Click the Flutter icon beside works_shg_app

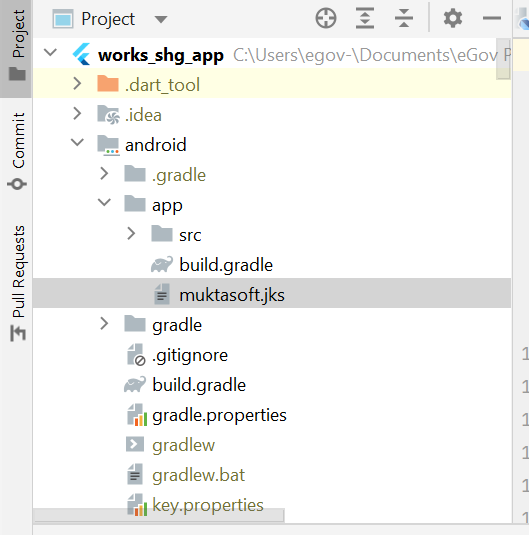coord(82,54)
